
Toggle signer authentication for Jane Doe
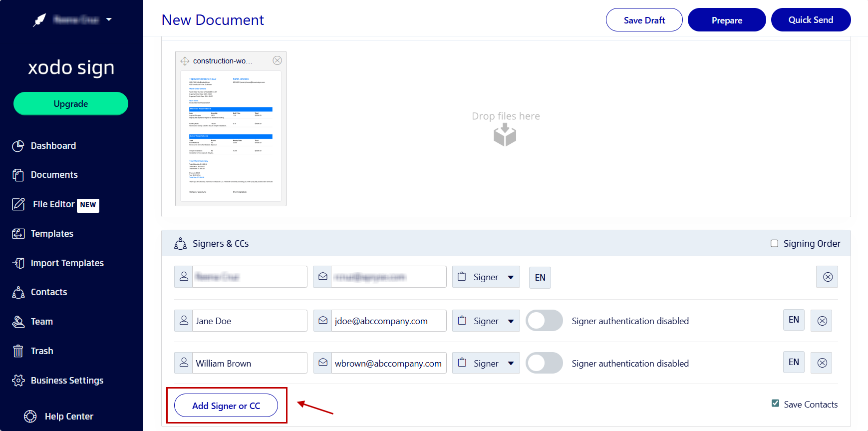[544, 321]
